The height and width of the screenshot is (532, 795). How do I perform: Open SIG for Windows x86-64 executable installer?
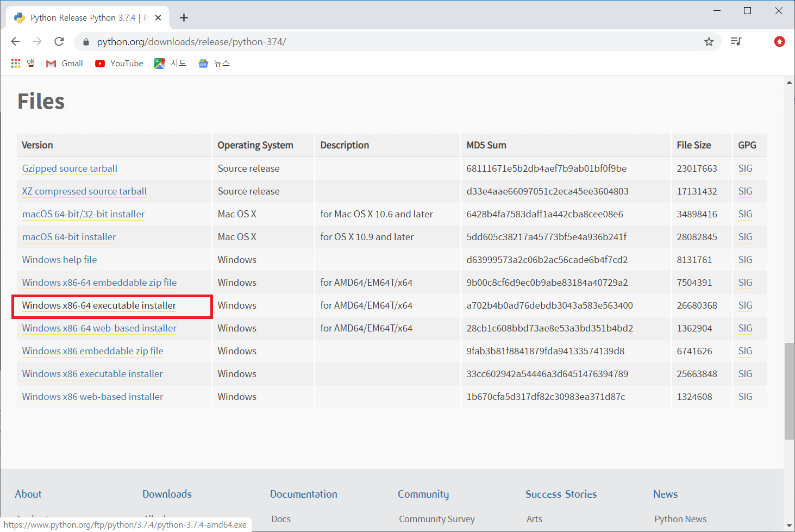(x=746, y=305)
